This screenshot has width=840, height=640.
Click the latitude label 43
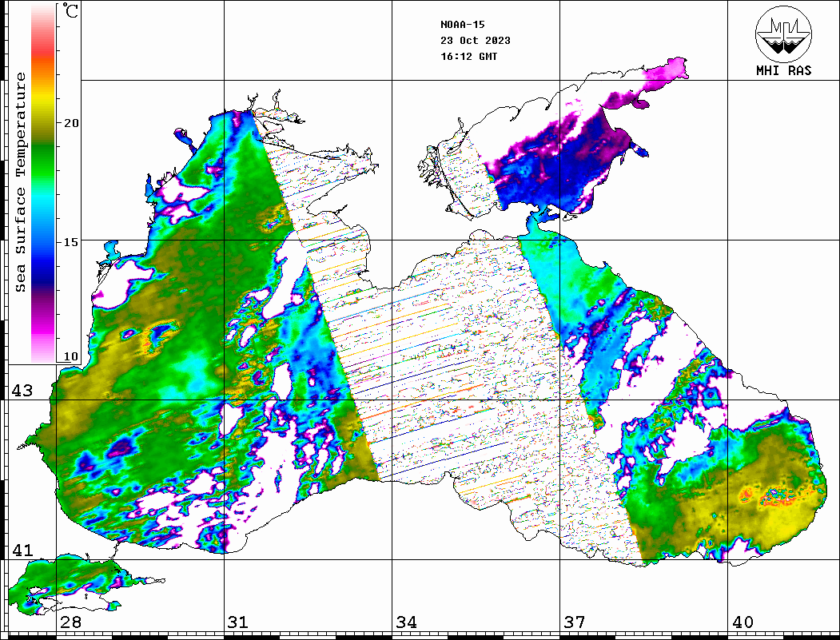pos(22,391)
